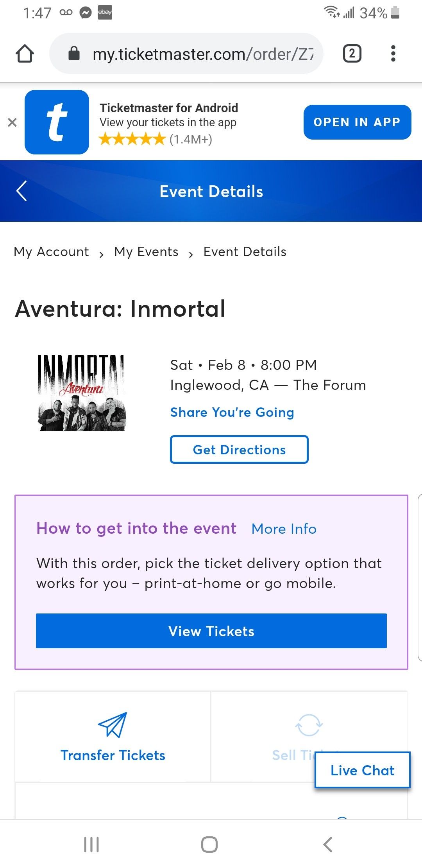Select the Event Details breadcrumb
This screenshot has height=868, width=422.
tap(245, 252)
